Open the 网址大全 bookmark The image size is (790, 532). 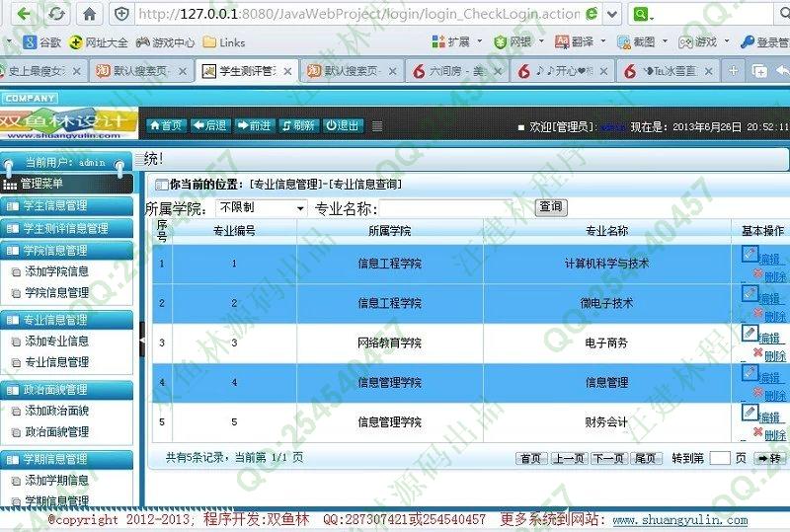(98, 42)
